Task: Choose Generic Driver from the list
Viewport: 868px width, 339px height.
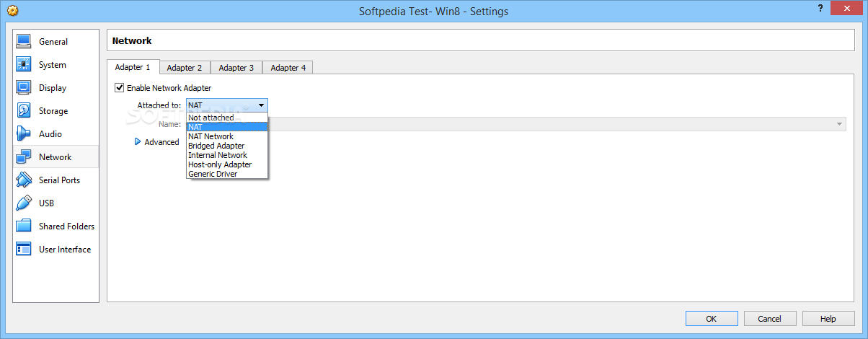Action: (227, 174)
